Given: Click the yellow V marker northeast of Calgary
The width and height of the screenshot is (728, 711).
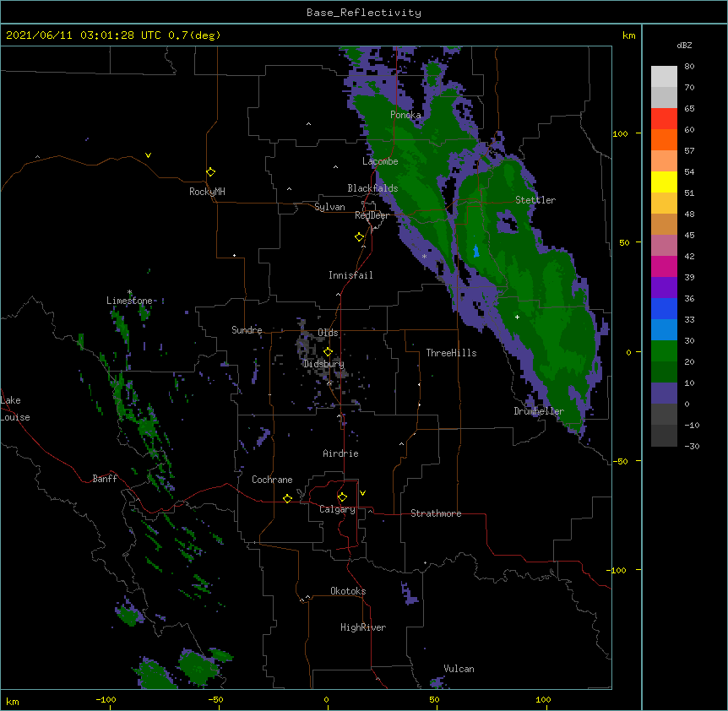Looking at the screenshot, I should 362,493.
